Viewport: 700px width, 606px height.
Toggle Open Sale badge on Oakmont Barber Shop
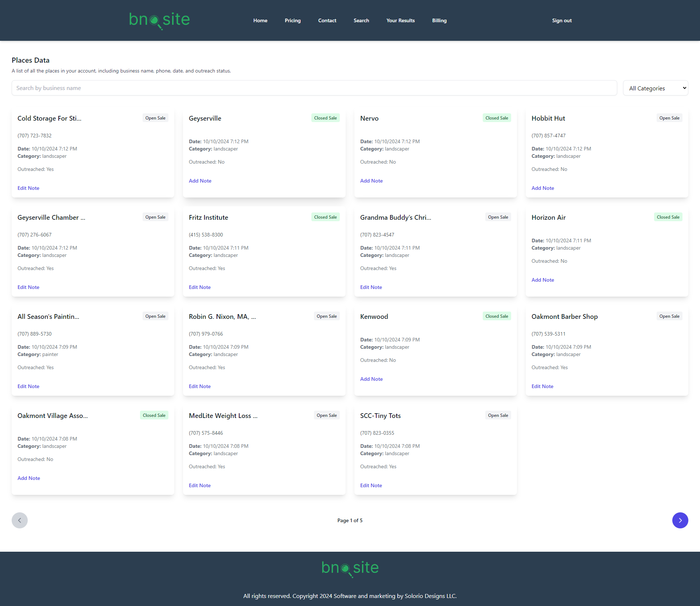tap(669, 316)
